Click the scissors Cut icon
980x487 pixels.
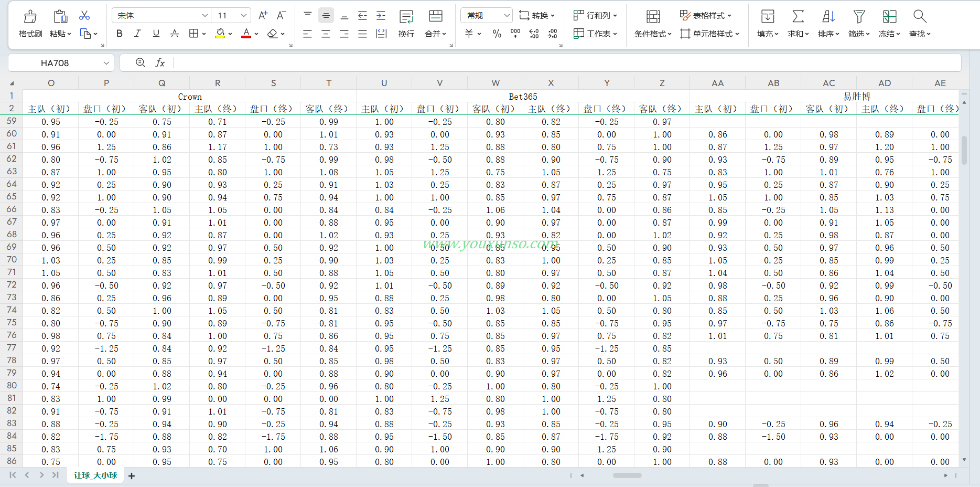tap(84, 16)
